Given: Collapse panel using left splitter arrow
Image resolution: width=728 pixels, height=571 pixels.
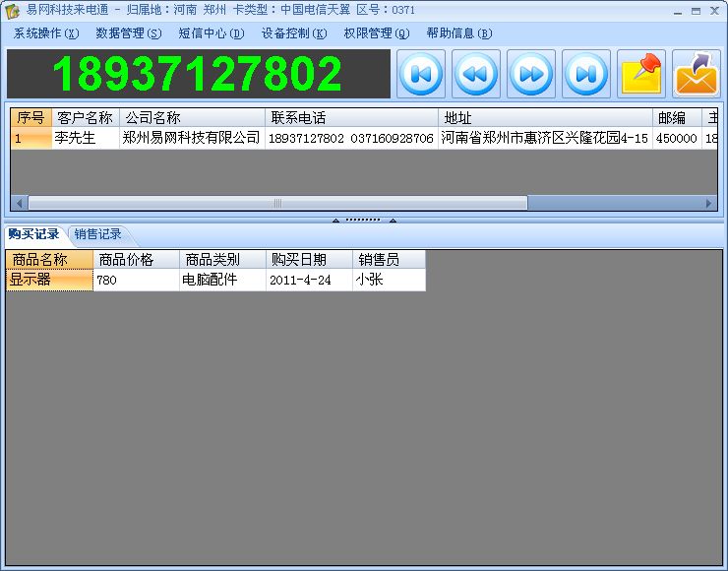Looking at the screenshot, I should pyautogui.click(x=335, y=221).
